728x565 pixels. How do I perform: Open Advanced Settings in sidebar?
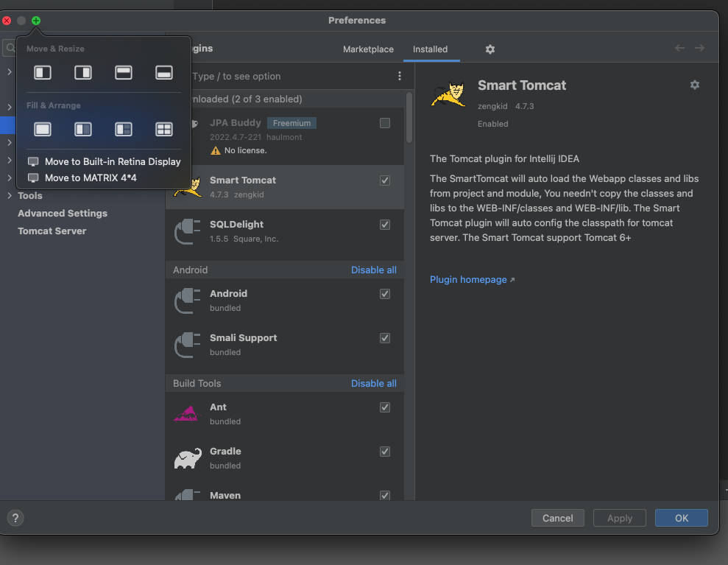(x=63, y=214)
